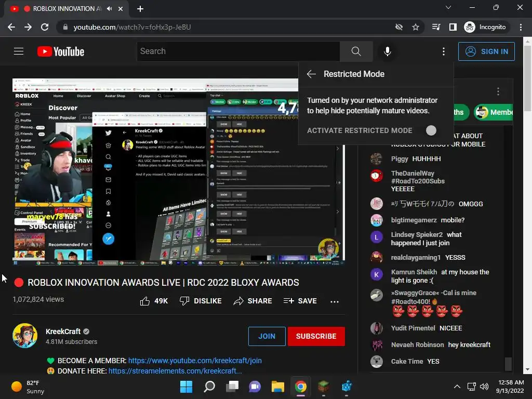Open media controls in Chrome toolbar
The image size is (532, 399).
[x=436, y=27]
